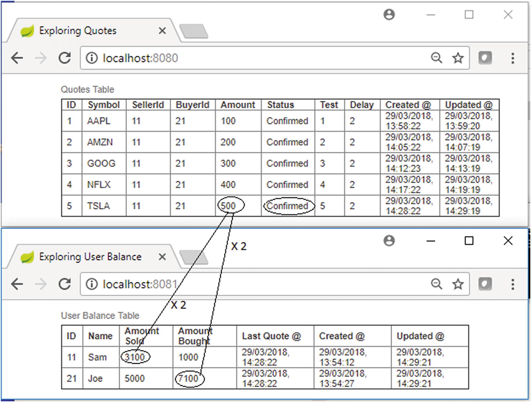Open new tab next to Exploring Quotes
The height and width of the screenshot is (403, 532).
[x=194, y=31]
